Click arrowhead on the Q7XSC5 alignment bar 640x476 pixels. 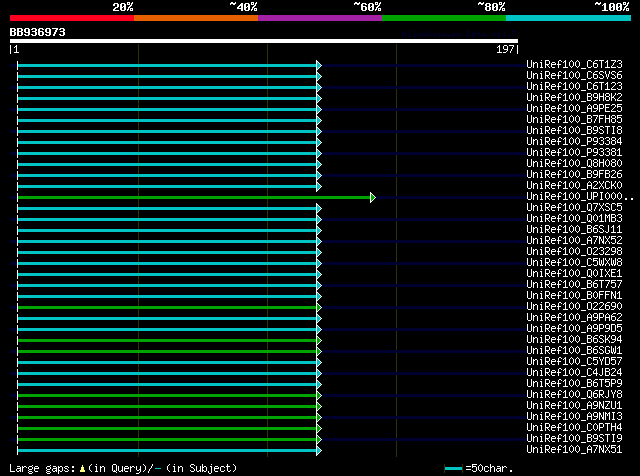pos(319,209)
